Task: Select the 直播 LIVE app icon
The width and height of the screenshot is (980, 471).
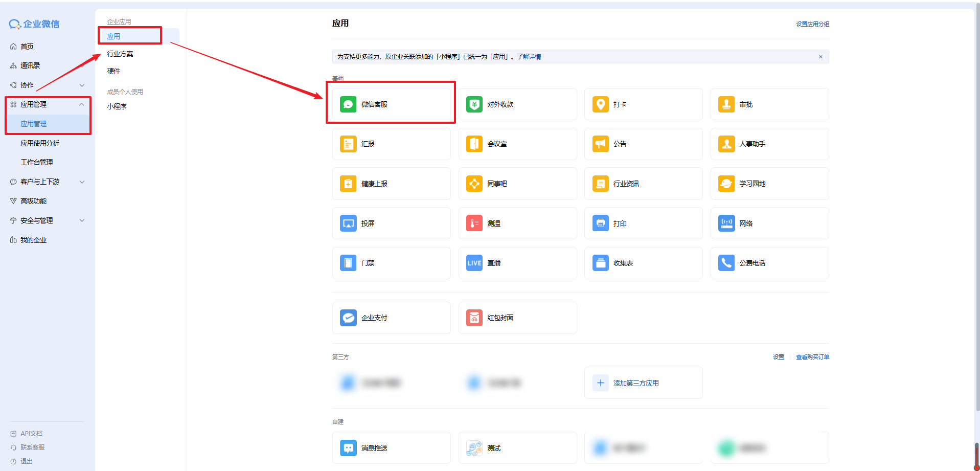Action: 474,263
